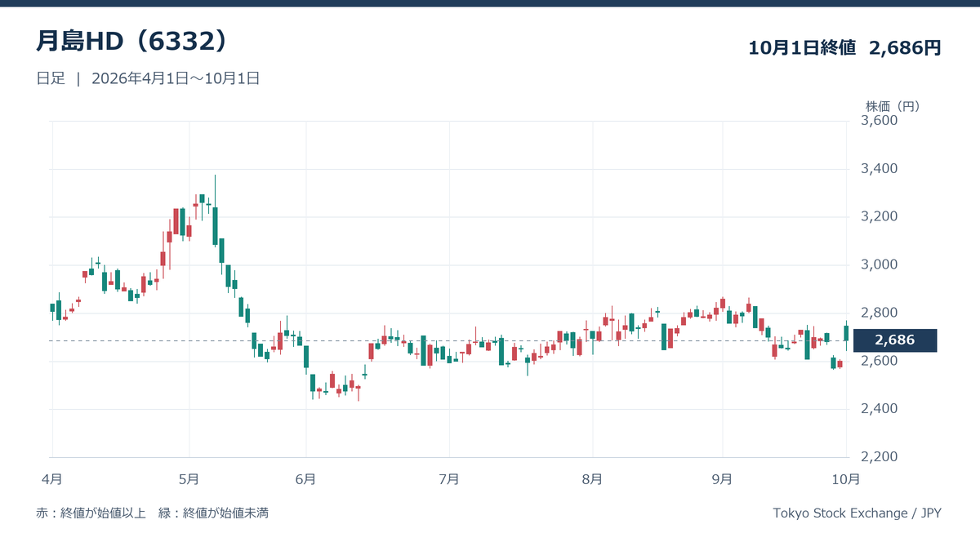Click the 6月 x-axis label
The width and height of the screenshot is (980, 551).
click(306, 478)
